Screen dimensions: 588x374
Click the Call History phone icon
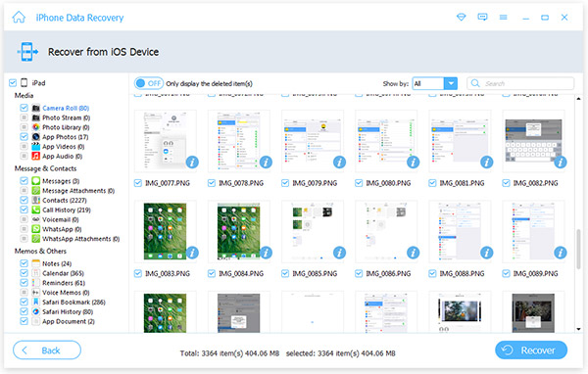35,210
